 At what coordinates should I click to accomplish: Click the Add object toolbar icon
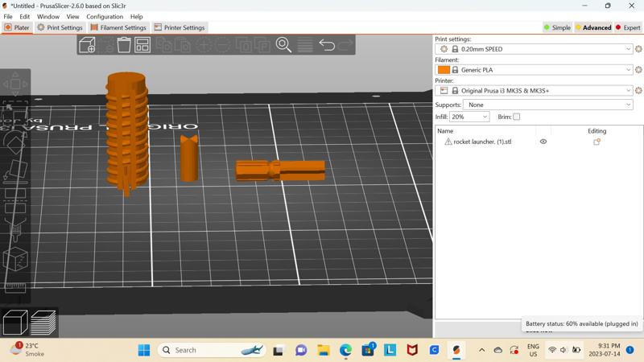pyautogui.click(x=87, y=45)
